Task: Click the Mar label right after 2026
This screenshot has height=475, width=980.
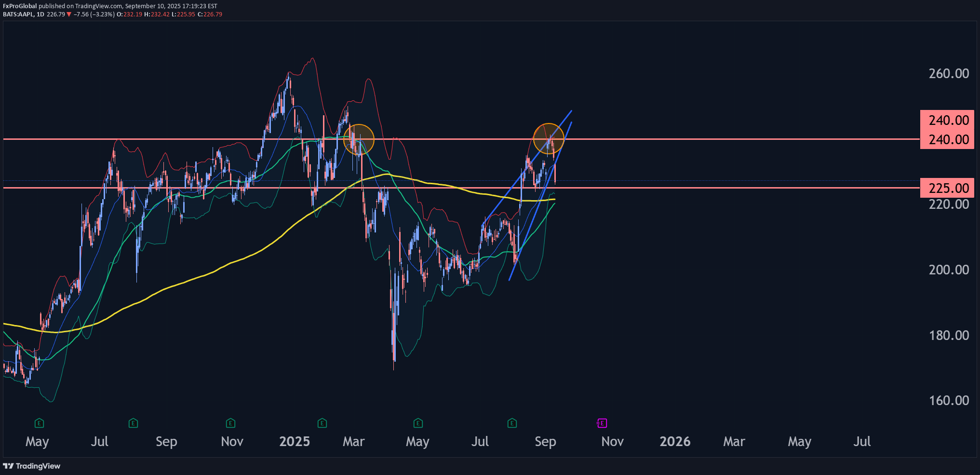Action: point(734,441)
